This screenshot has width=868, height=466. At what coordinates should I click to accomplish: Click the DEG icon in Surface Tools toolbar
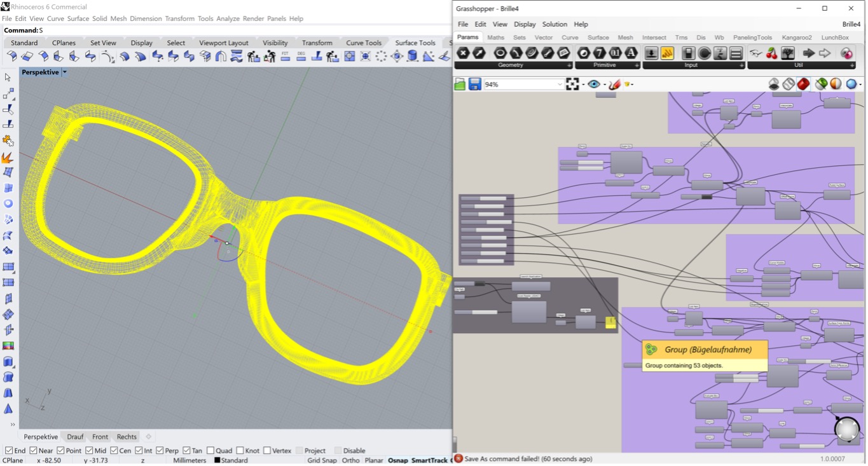pos(301,57)
